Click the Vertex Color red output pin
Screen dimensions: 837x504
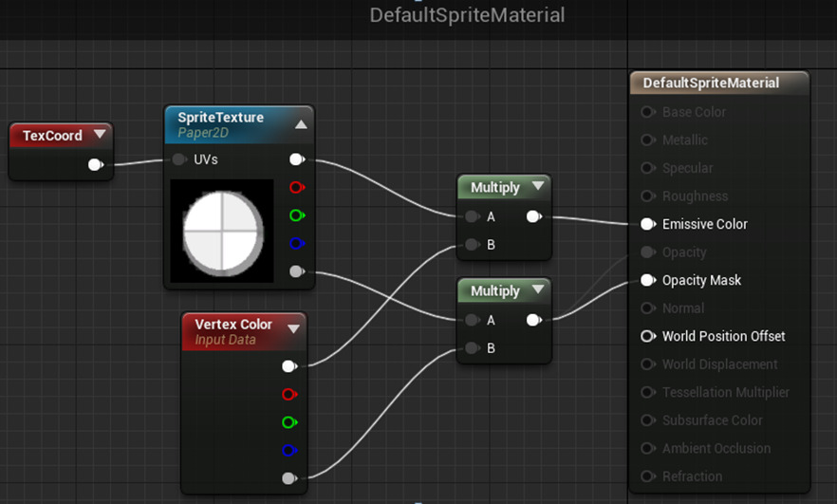point(289,394)
